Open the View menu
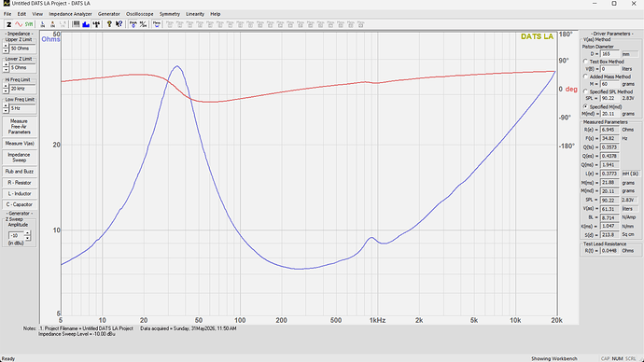 point(37,14)
